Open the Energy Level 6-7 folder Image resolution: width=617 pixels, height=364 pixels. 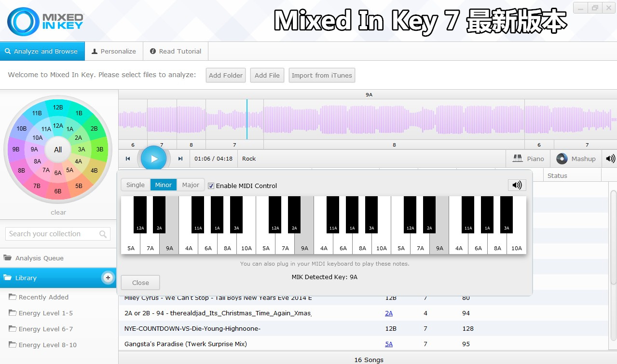tap(45, 329)
